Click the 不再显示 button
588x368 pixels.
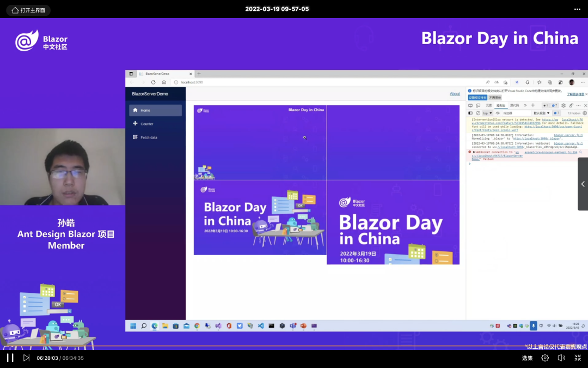coord(495,98)
